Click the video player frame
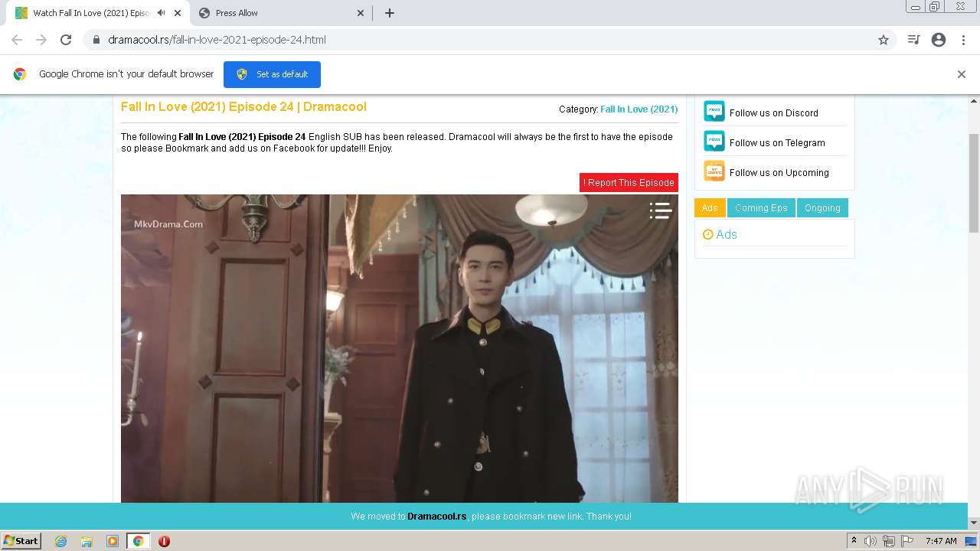 [399, 348]
